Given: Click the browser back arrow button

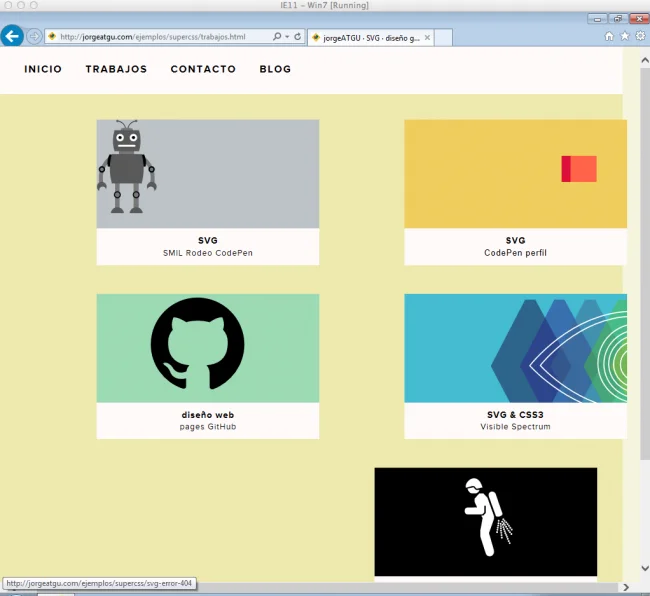Looking at the screenshot, I should (12, 36).
